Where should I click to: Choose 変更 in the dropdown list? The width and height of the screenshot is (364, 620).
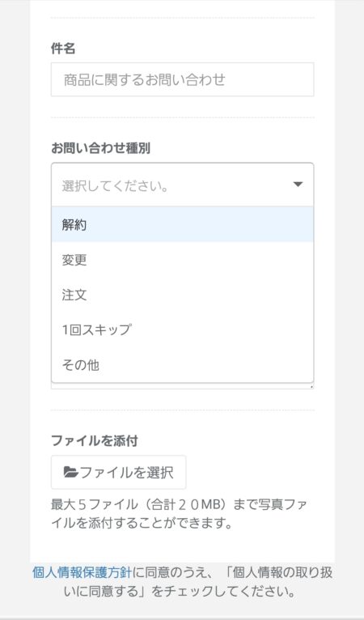[182, 260]
